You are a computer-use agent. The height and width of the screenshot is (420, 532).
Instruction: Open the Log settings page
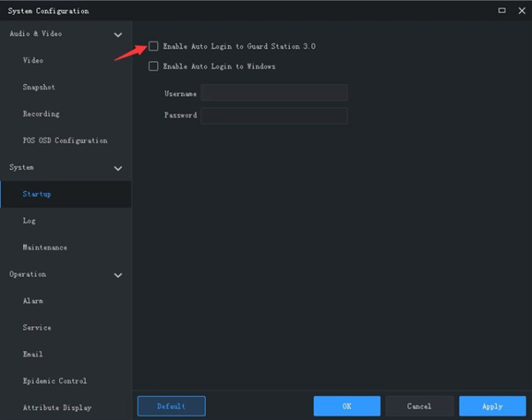pyautogui.click(x=29, y=221)
